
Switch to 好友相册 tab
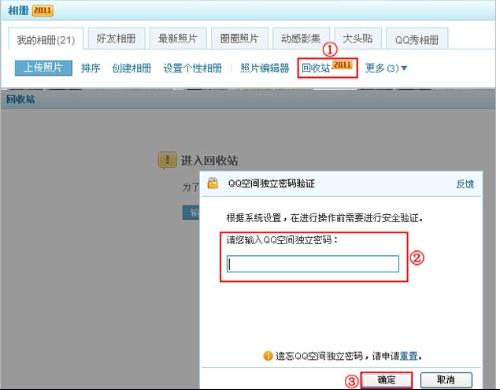pyautogui.click(x=116, y=39)
